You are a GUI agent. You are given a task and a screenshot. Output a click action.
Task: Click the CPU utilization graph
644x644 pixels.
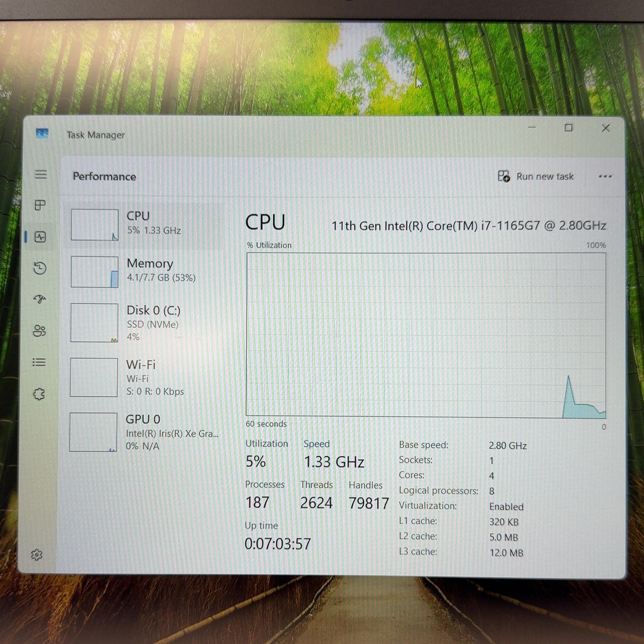click(x=426, y=335)
